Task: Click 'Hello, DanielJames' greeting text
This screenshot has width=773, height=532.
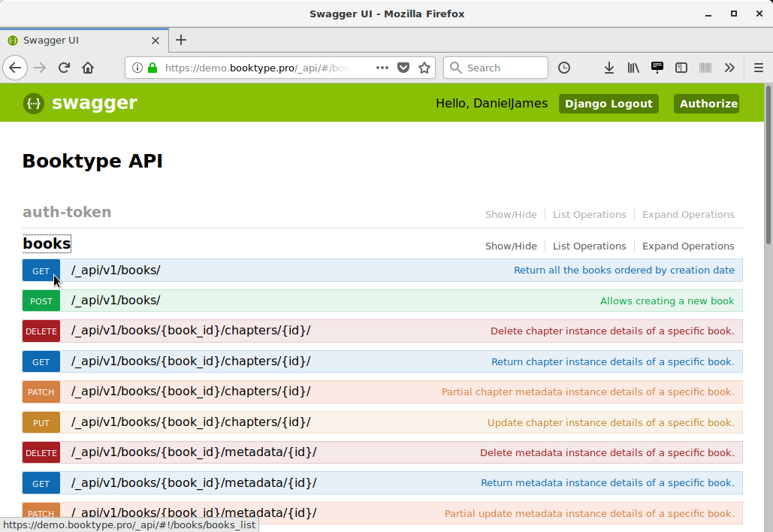Action: click(x=491, y=104)
